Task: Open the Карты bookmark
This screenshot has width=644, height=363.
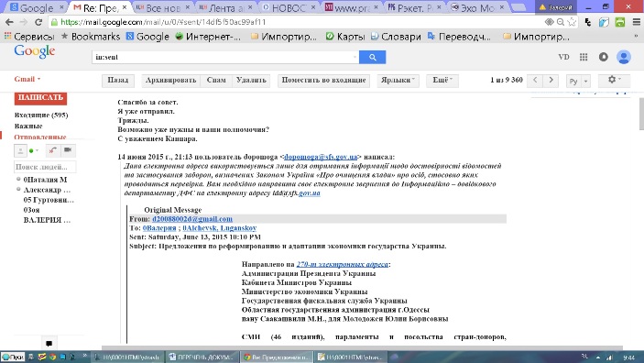Action: point(345,37)
